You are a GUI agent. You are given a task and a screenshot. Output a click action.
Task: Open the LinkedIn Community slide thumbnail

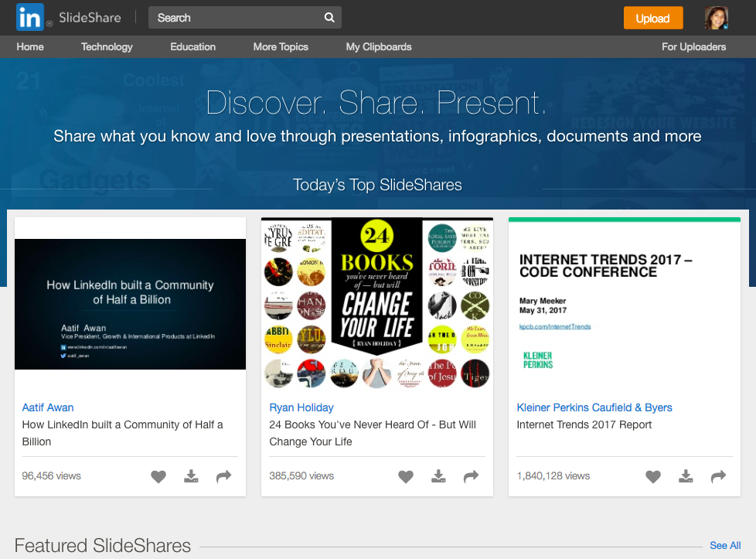(x=130, y=305)
